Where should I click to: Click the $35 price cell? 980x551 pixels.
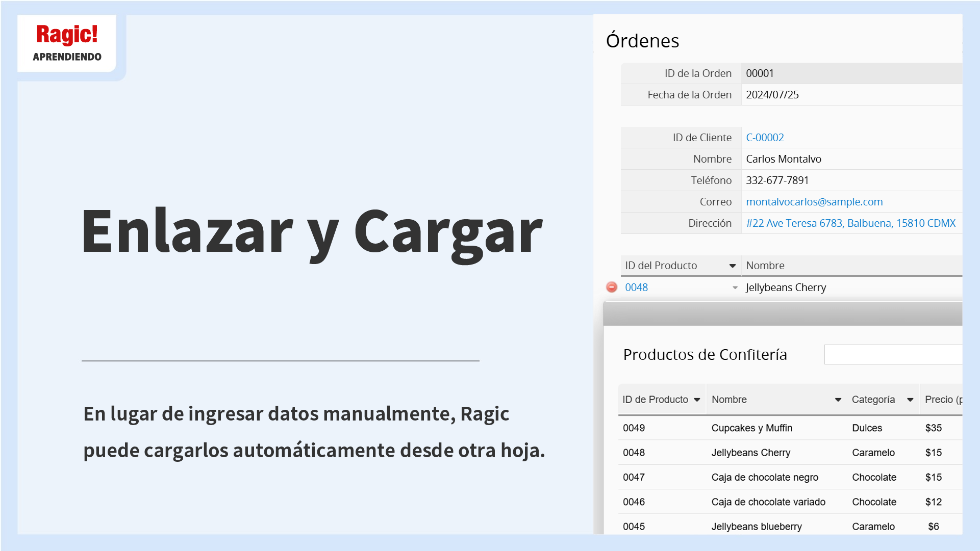[x=934, y=428]
